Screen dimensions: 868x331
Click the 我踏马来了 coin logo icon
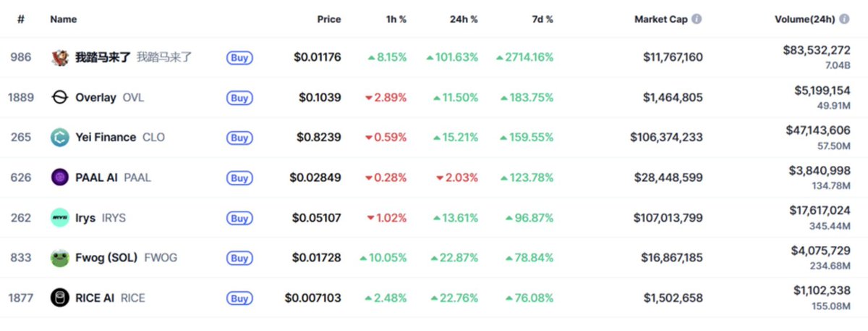click(x=60, y=57)
